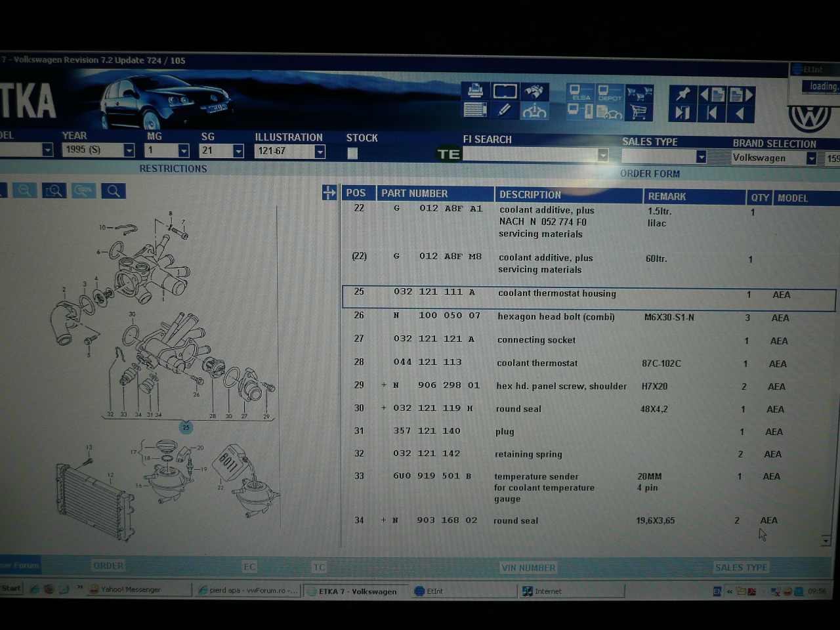
Task: Open the DEPOT icon
Action: (610, 93)
